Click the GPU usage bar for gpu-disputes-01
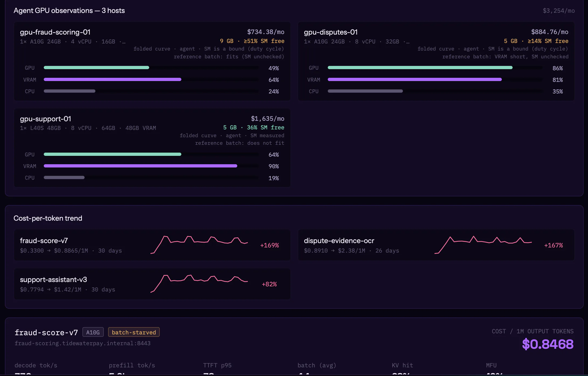 (x=435, y=68)
